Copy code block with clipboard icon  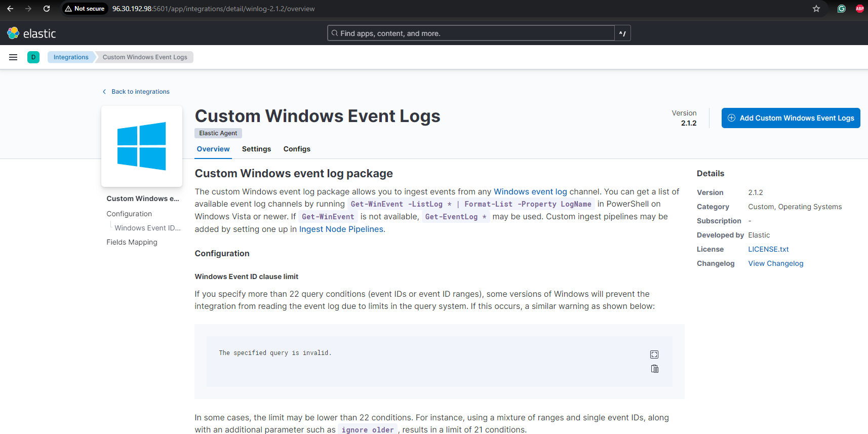click(x=654, y=369)
